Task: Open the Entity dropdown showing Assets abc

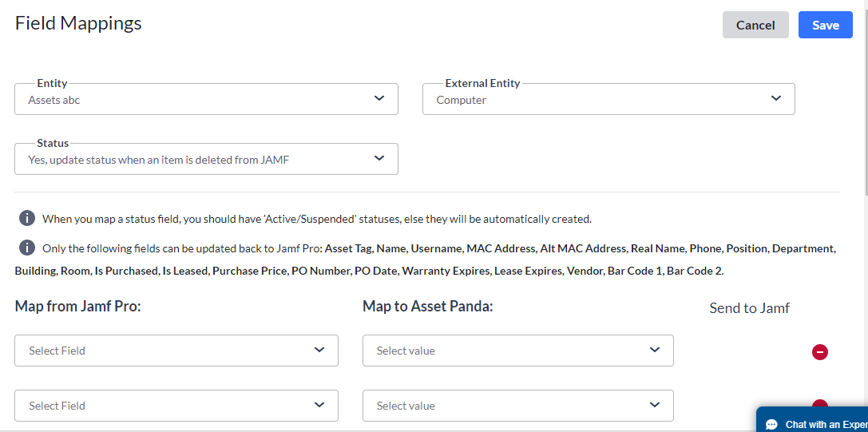Action: pyautogui.click(x=206, y=100)
